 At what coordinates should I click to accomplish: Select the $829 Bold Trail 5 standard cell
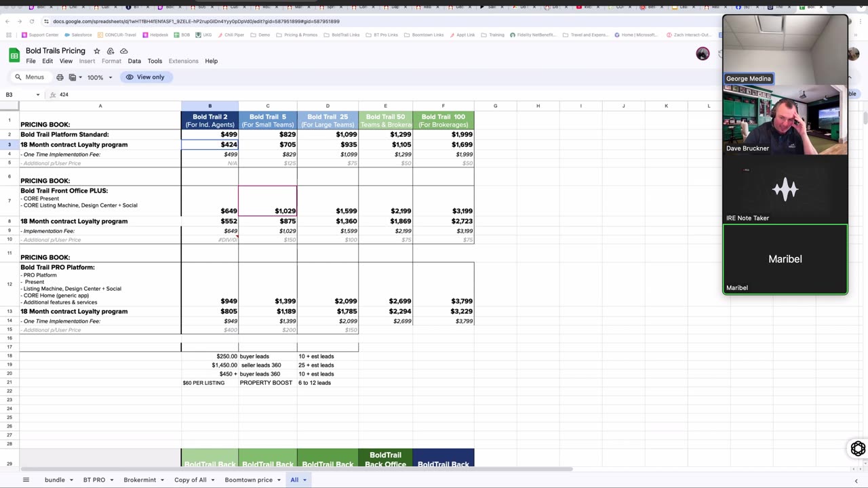coord(268,134)
